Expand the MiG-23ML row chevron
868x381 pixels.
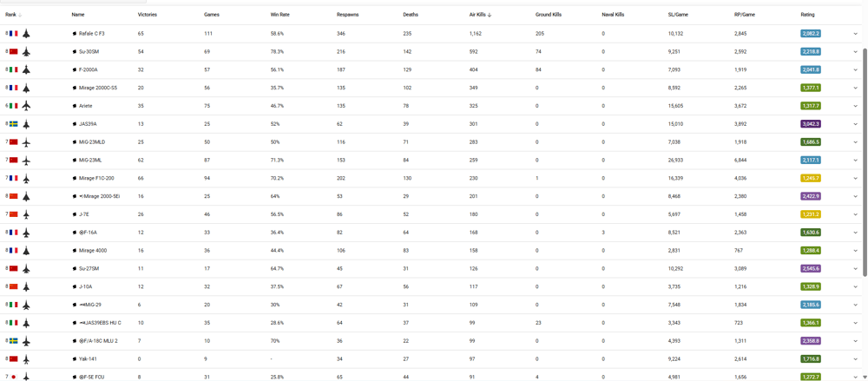tap(855, 161)
